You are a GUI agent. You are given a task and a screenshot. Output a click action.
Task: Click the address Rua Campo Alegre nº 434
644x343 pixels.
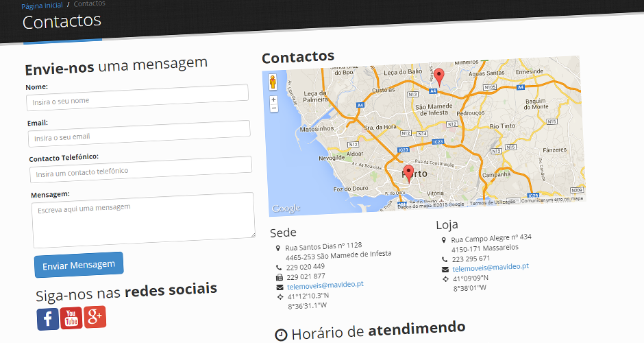[x=491, y=238]
